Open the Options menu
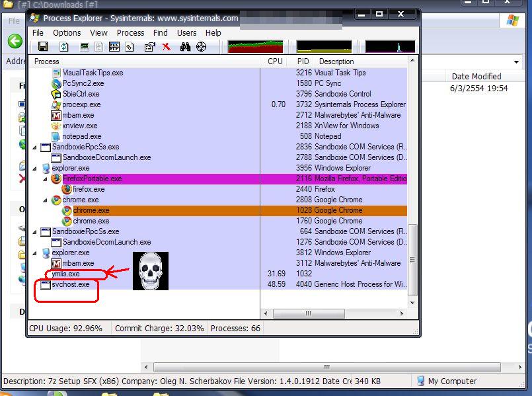The width and height of the screenshot is (532, 396). point(67,33)
